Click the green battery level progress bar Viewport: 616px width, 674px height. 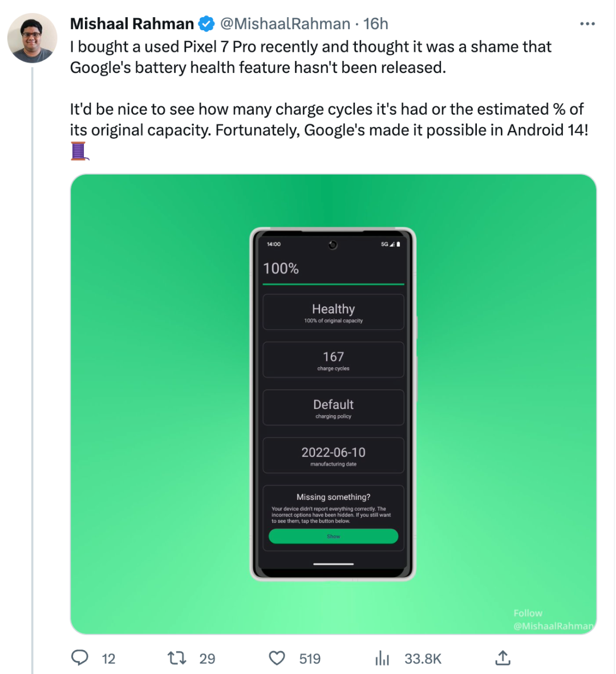pyautogui.click(x=333, y=284)
